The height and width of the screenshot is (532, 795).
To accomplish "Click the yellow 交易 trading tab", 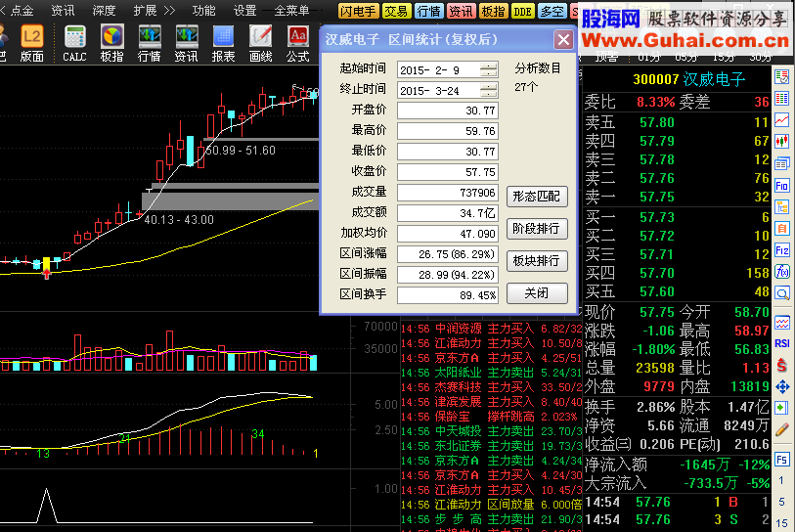I will pyautogui.click(x=395, y=11).
